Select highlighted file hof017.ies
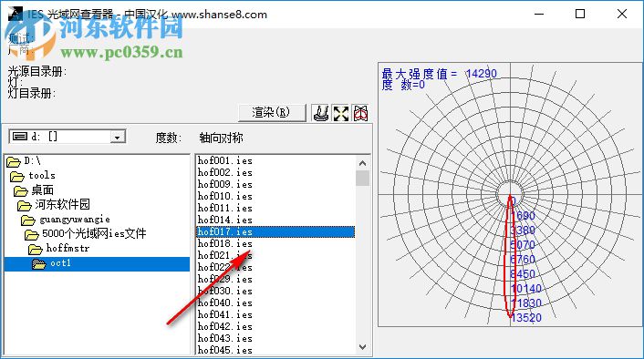Screen dimensions: 644x359 tap(275, 231)
